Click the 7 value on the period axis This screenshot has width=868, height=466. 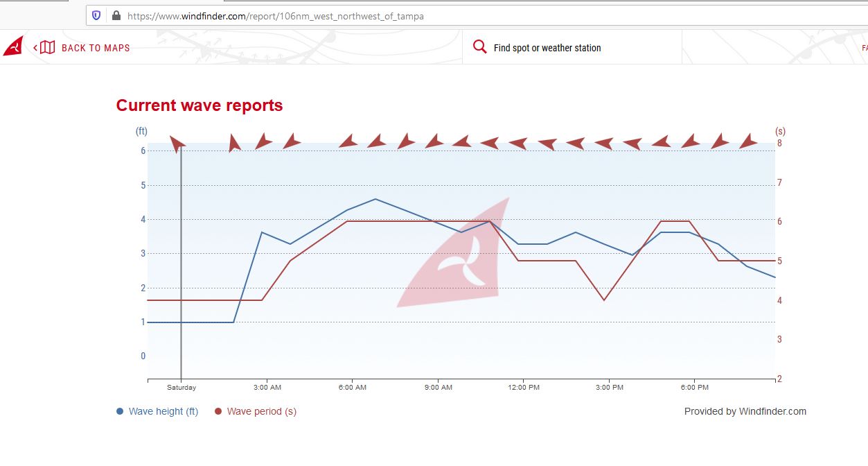click(779, 182)
